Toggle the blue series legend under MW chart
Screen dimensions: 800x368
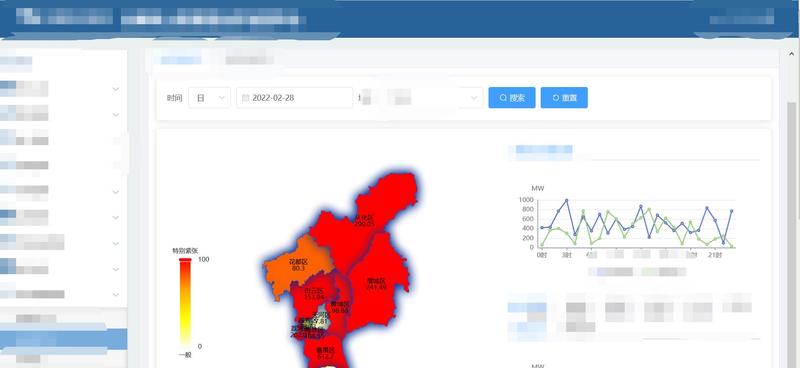pos(611,272)
